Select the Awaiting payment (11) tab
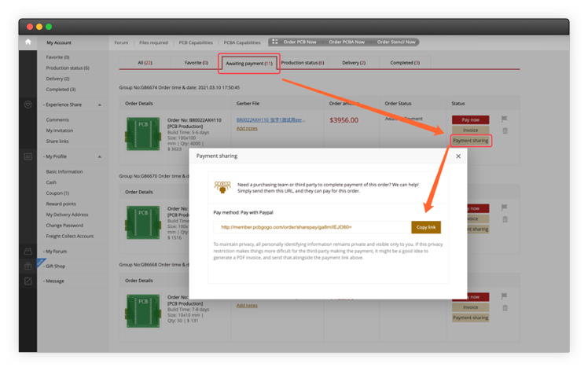This screenshot has height=371, width=588. (249, 64)
